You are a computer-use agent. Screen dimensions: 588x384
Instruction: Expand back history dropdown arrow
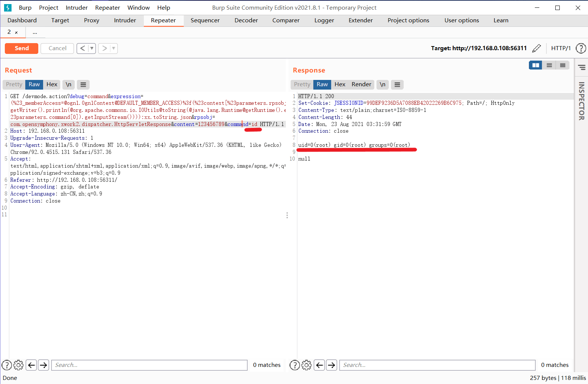tap(92, 48)
